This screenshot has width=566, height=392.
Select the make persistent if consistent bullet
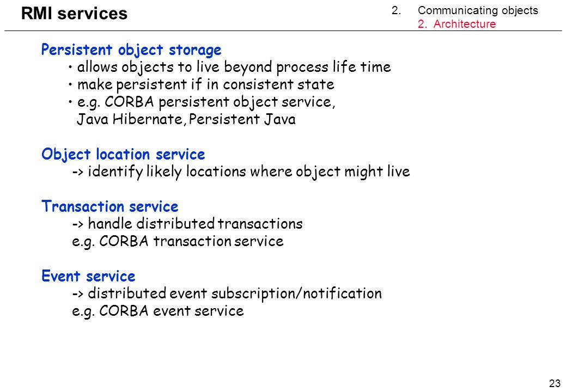(x=202, y=84)
